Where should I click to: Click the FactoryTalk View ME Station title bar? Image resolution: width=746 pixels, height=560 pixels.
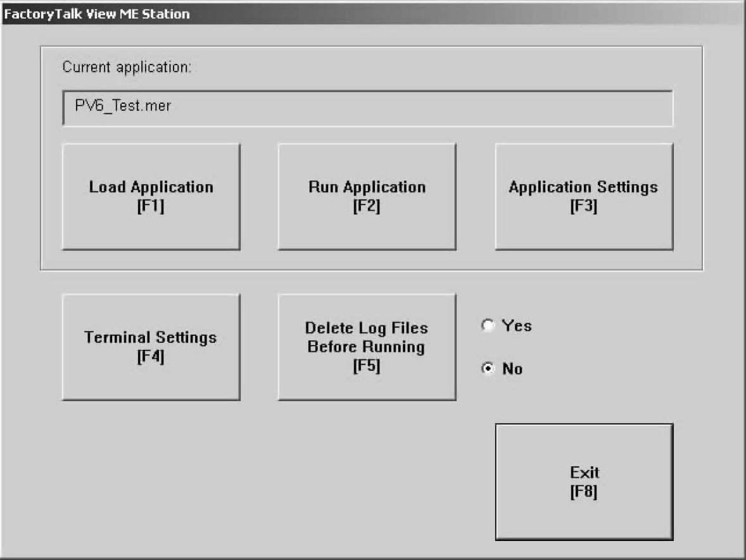[x=373, y=13]
